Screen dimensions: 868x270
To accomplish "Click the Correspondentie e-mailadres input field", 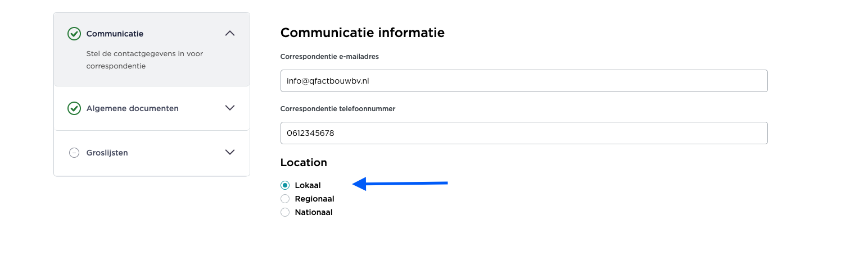I will coord(523,81).
